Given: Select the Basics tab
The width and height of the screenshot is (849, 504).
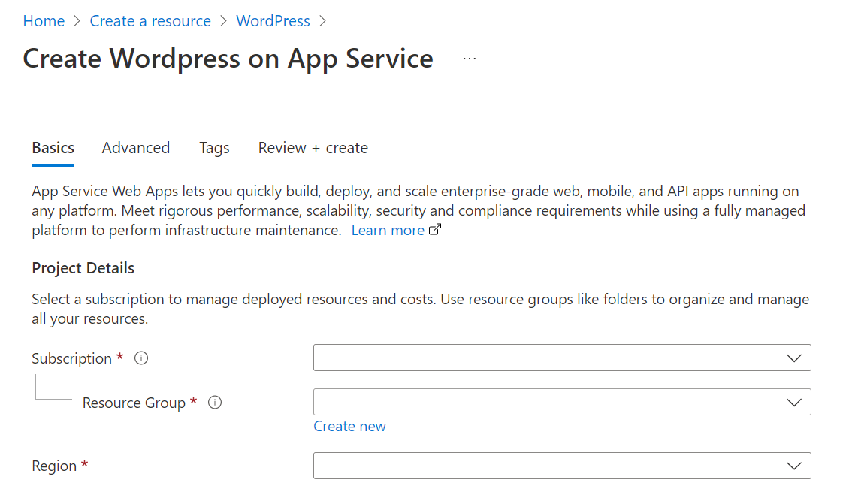Looking at the screenshot, I should (53, 148).
